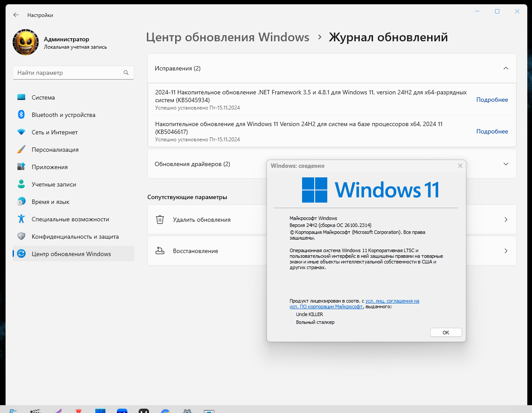This screenshot has width=532, height=413.
Task: Click the KB5046617 cumulative update title
Action: (299, 128)
